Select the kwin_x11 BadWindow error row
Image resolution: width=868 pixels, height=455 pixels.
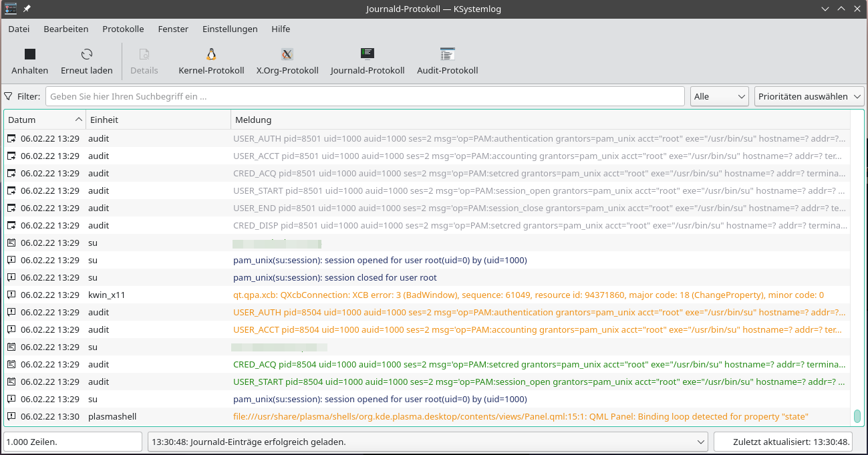(528, 295)
